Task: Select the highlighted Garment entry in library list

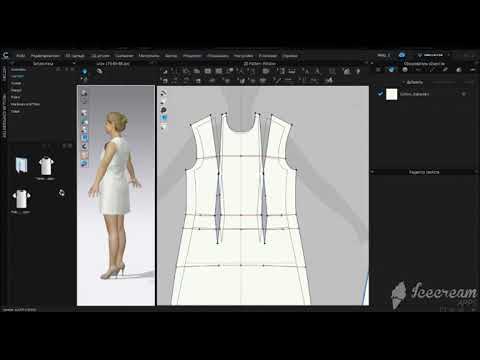Action: [x=17, y=76]
